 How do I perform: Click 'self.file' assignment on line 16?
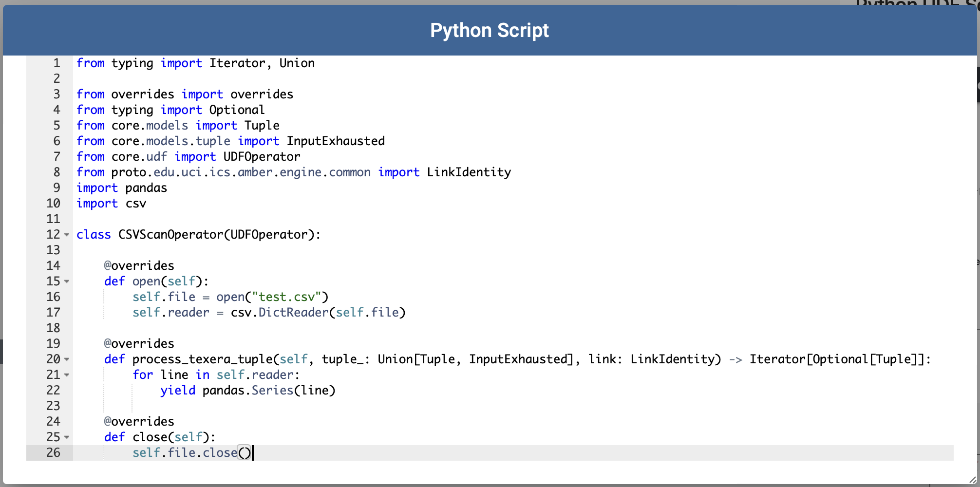pos(164,297)
